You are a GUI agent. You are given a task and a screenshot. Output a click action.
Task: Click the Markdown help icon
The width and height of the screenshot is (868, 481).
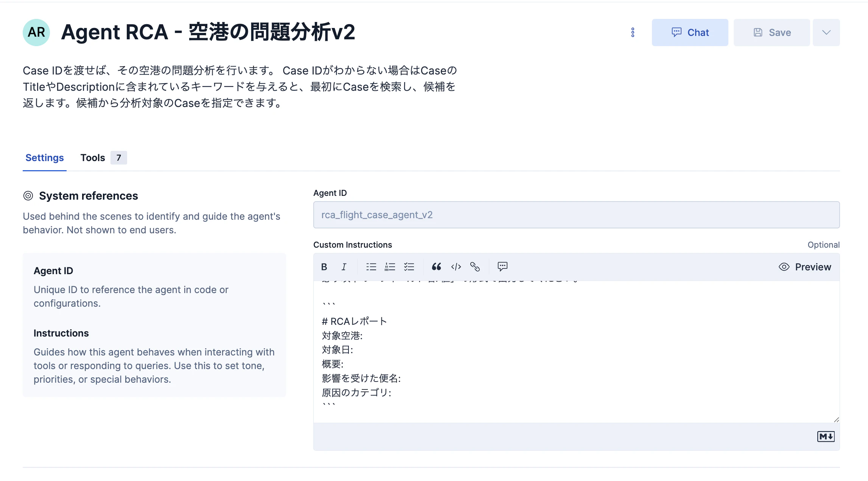pos(826,437)
